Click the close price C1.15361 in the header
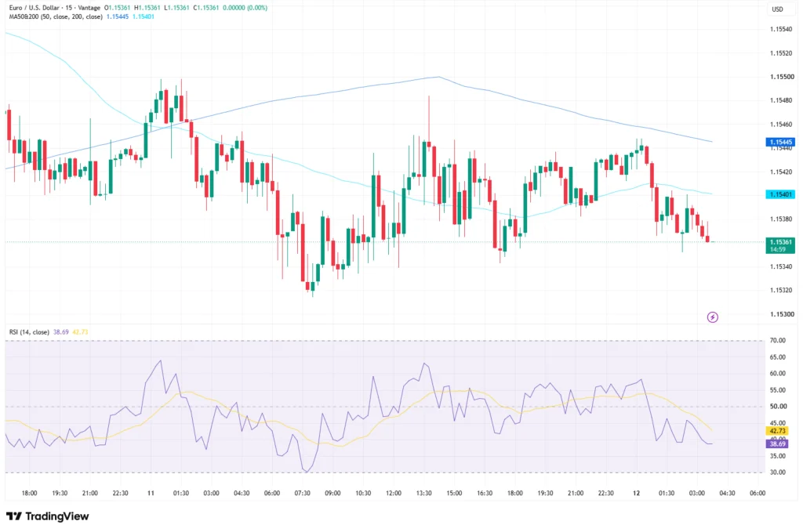 coord(206,8)
